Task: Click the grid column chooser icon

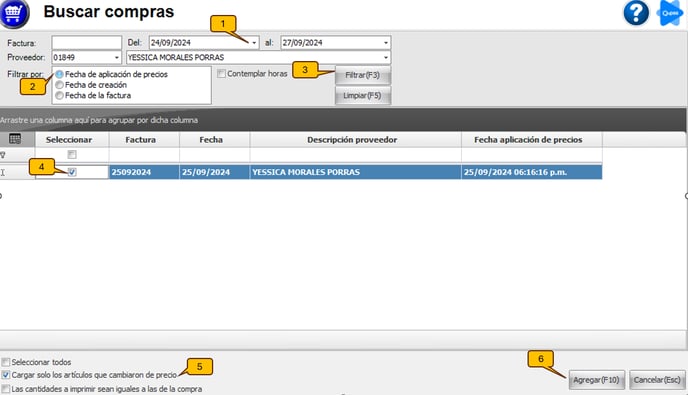Action: click(x=15, y=139)
